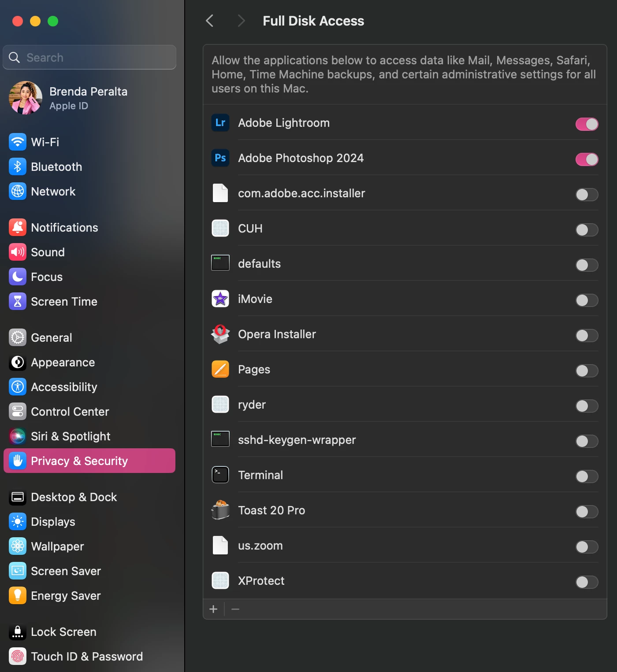Click the Control Center icon
The width and height of the screenshot is (617, 672).
pyautogui.click(x=18, y=411)
